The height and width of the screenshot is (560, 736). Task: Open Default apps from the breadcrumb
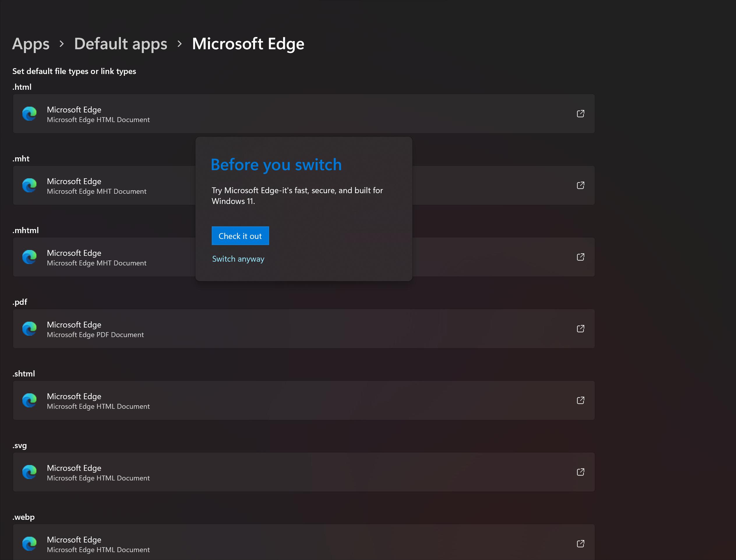[x=121, y=44]
